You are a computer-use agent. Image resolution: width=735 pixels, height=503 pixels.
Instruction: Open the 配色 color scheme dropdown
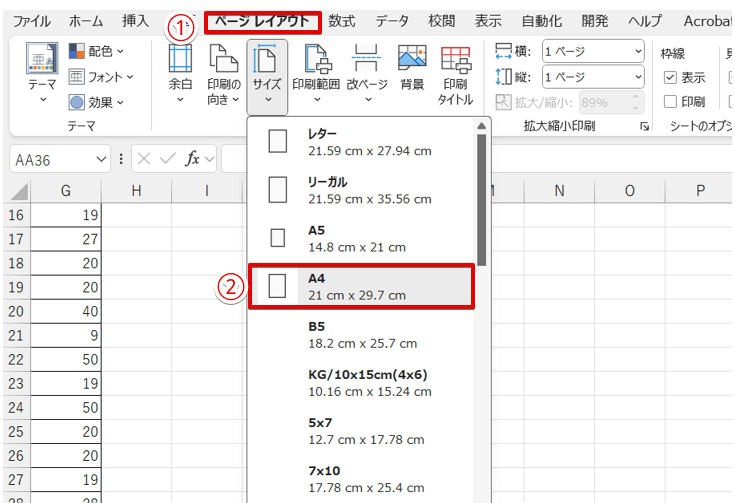(96, 51)
